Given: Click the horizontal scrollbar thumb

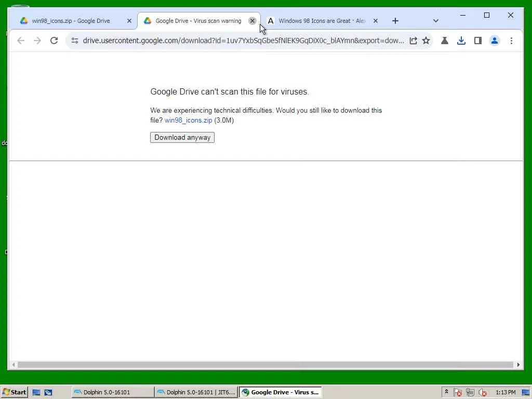Looking at the screenshot, I should (x=265, y=365).
